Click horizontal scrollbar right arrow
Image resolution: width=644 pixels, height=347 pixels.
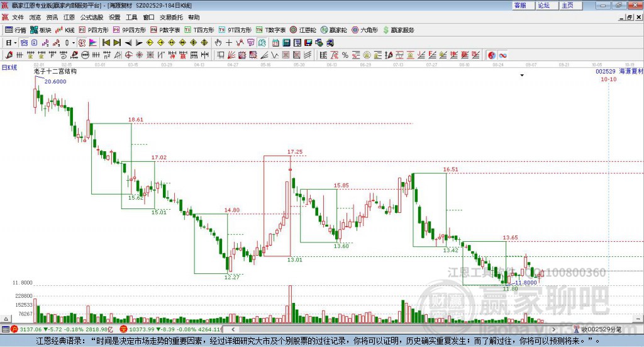(553, 329)
